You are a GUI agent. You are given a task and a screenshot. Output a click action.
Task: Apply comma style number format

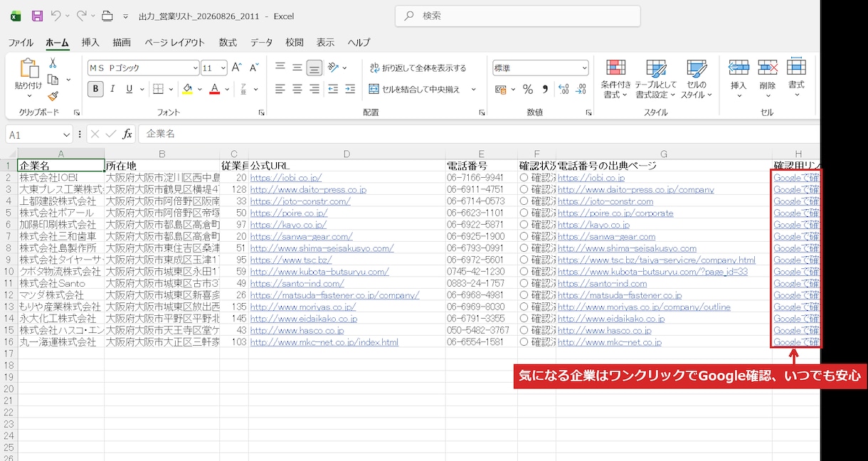545,89
